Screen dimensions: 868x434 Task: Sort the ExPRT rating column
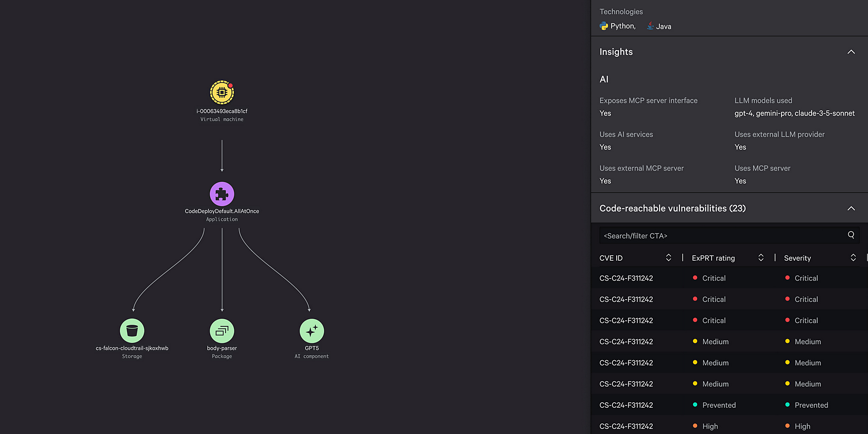[x=761, y=257]
